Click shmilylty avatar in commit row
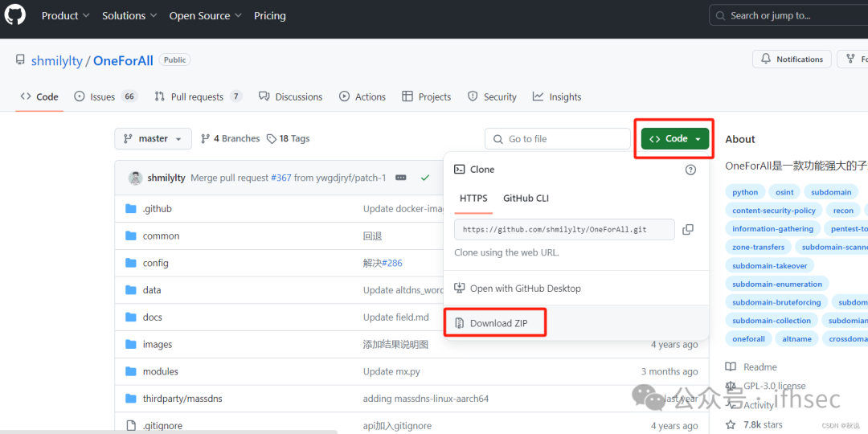This screenshot has height=434, width=868. (x=135, y=178)
